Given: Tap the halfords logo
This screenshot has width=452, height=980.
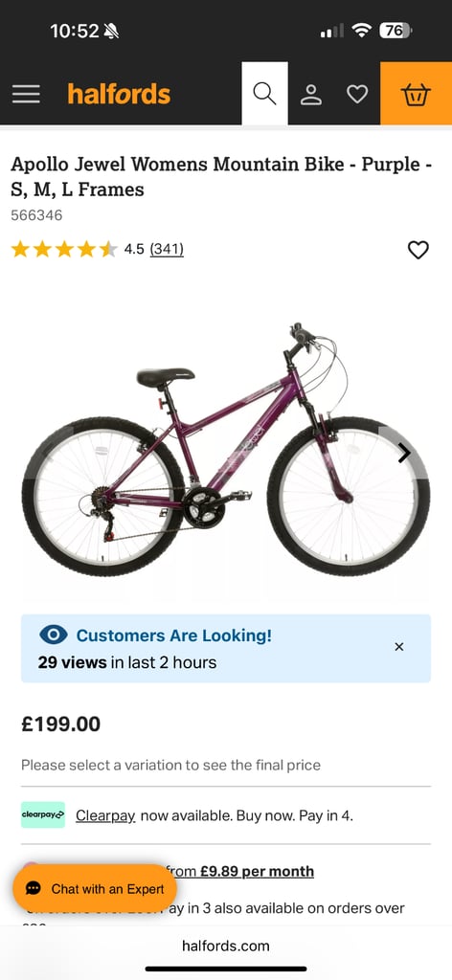Looking at the screenshot, I should 119,95.
